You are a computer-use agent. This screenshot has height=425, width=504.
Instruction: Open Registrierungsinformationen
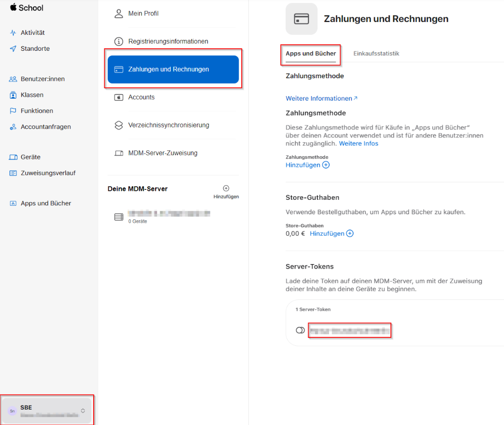click(x=168, y=41)
